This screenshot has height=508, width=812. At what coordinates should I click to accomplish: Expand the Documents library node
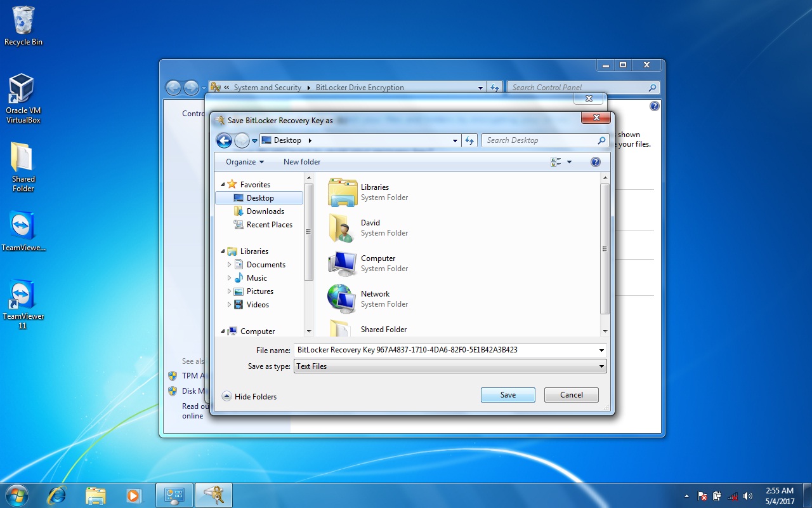pos(229,265)
